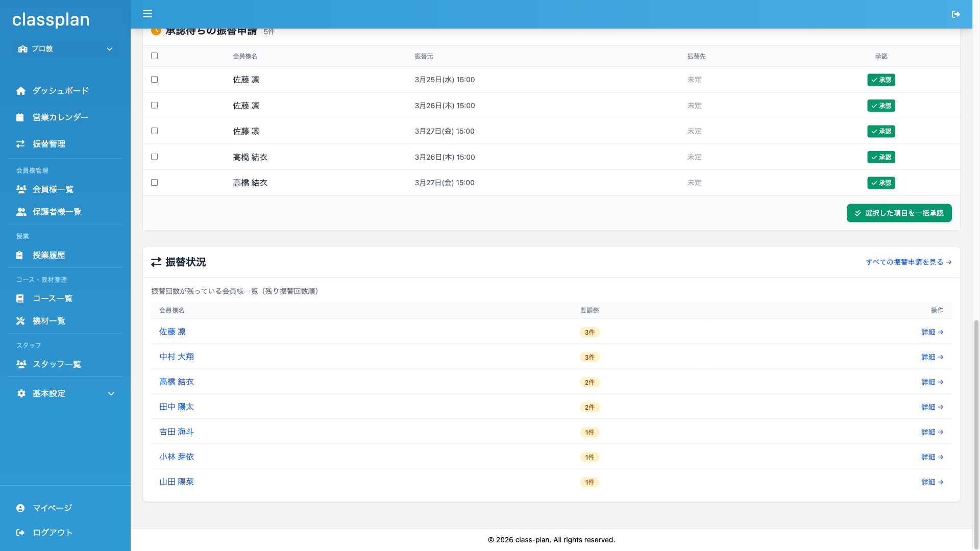Click the スタッフ一覧 people icon
The height and width of the screenshot is (551, 980).
point(21,364)
